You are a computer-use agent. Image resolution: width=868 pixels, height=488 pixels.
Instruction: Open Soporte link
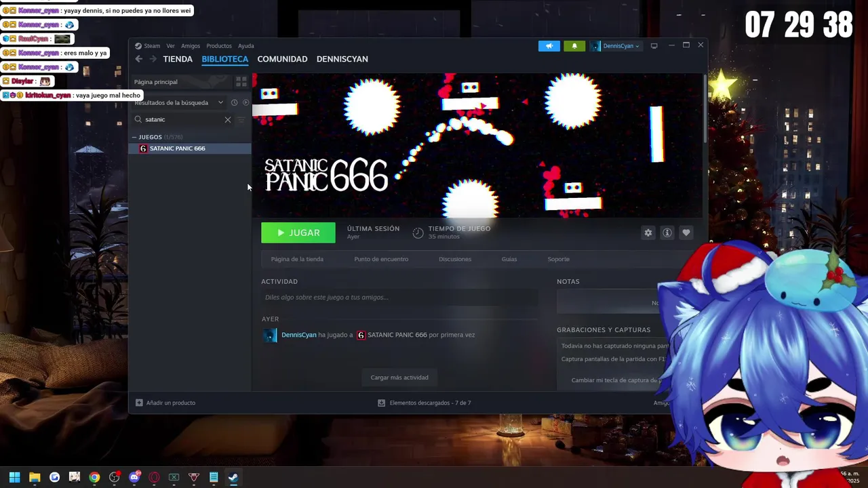click(559, 259)
